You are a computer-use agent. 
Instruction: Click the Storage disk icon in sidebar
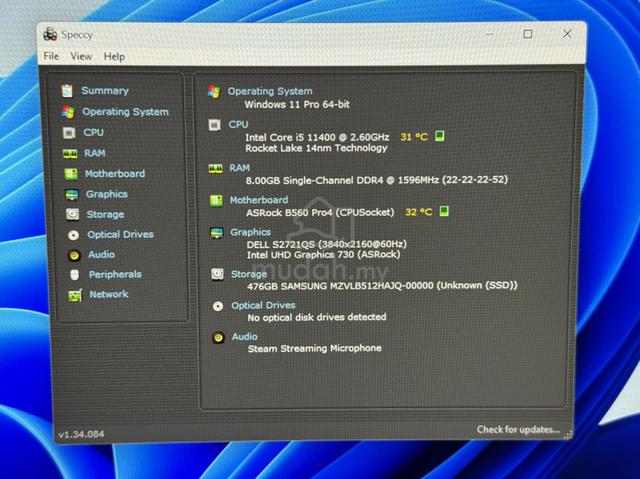tap(73, 214)
